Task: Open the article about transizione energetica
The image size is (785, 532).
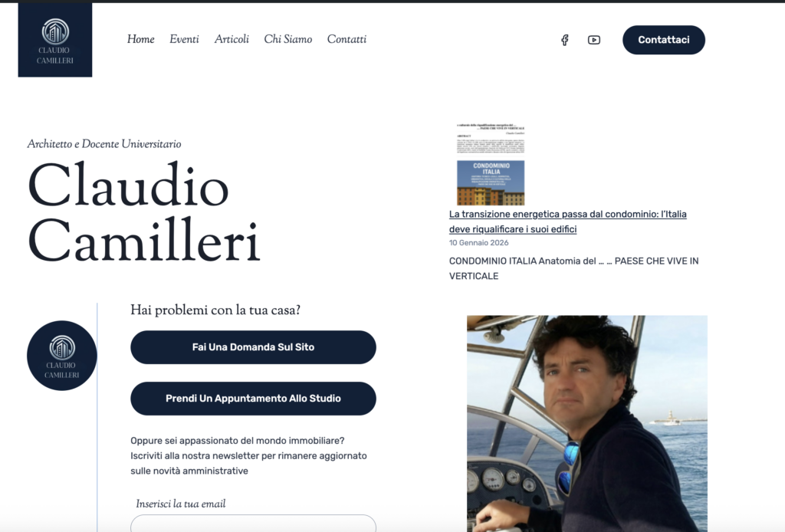Action: pyautogui.click(x=567, y=221)
